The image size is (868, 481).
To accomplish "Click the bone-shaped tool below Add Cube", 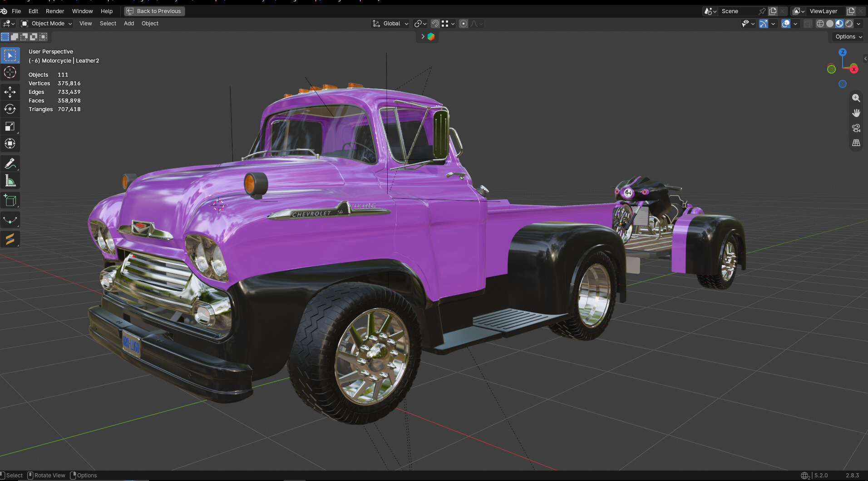I will 10,220.
